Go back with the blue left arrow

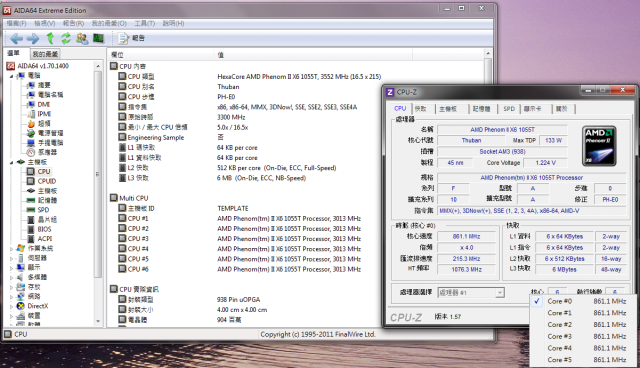tap(16, 39)
